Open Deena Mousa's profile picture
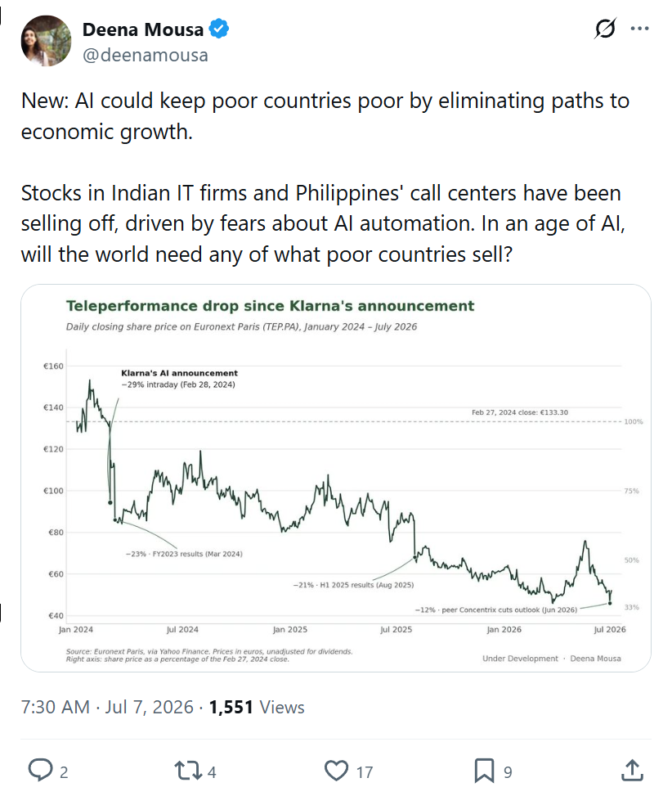The image size is (672, 796). [46, 41]
